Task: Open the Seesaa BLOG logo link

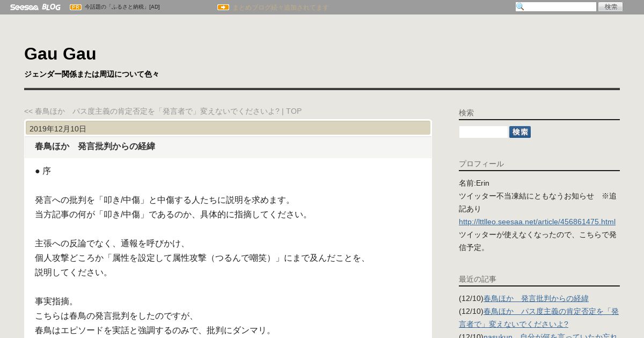Action: tap(35, 7)
